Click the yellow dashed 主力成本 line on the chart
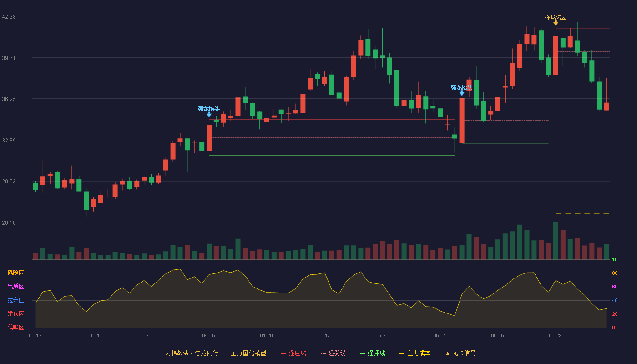The width and height of the screenshot is (637, 364). 582,214
